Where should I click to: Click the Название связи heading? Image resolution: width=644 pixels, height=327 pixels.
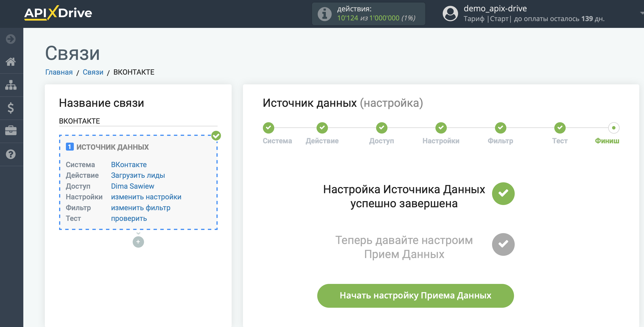[x=101, y=103]
